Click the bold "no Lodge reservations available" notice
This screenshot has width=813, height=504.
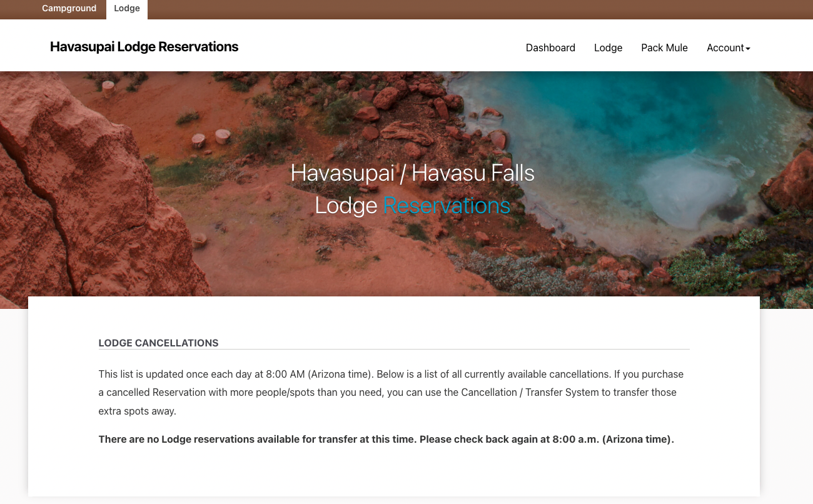click(386, 439)
